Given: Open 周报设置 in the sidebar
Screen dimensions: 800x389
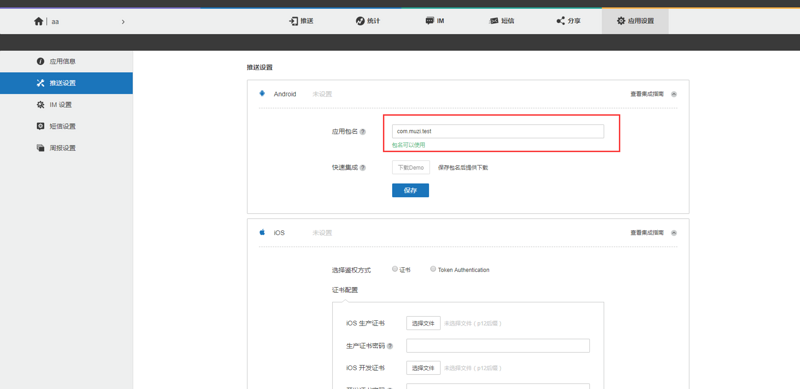Looking at the screenshot, I should pyautogui.click(x=66, y=148).
